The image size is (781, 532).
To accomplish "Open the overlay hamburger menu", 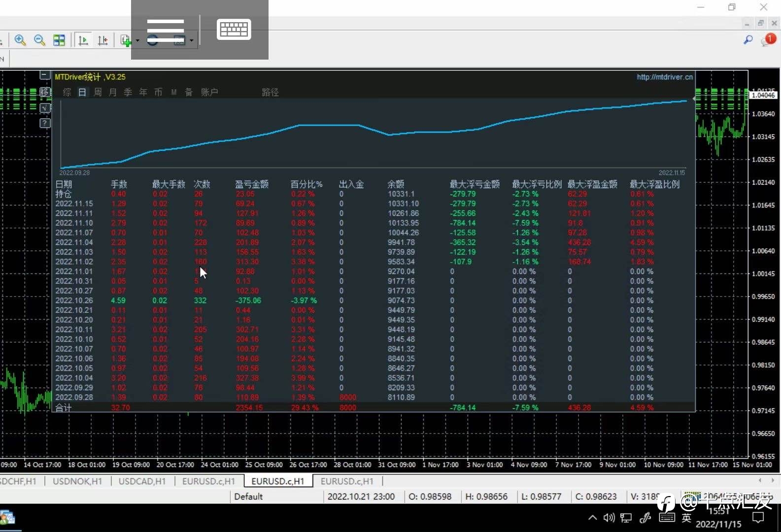I will pyautogui.click(x=165, y=30).
